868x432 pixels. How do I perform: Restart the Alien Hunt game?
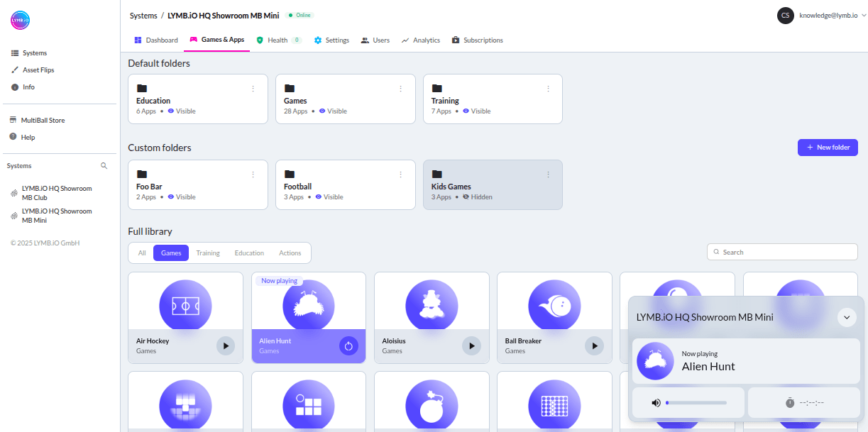pyautogui.click(x=348, y=346)
